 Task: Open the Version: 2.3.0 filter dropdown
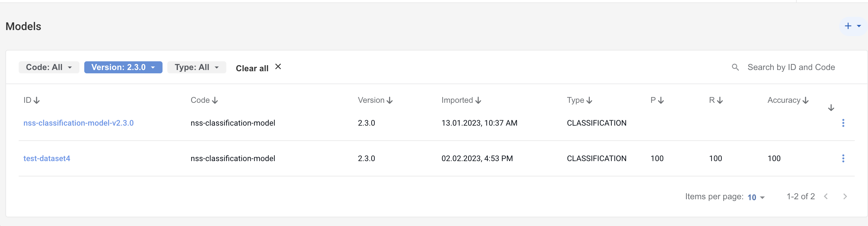click(123, 67)
